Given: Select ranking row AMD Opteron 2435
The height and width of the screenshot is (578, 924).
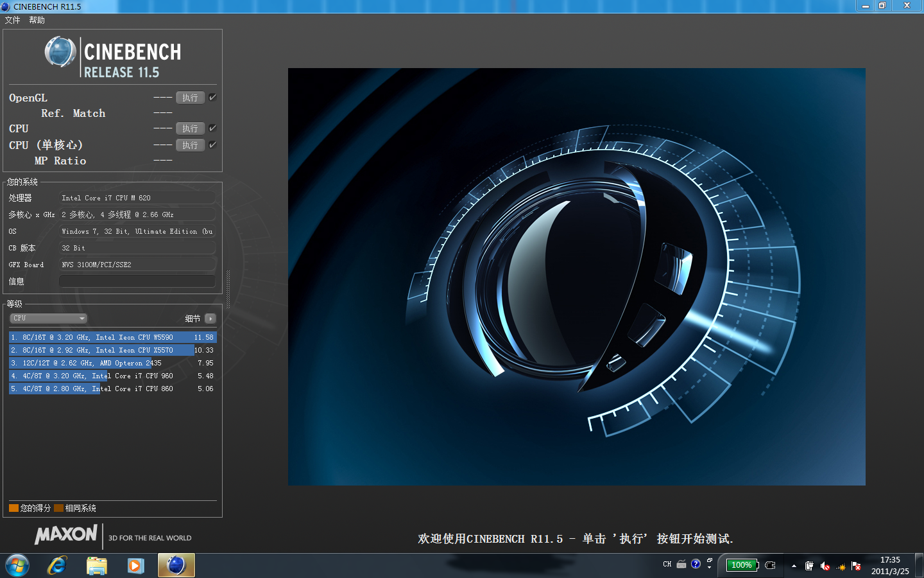Looking at the screenshot, I should pyautogui.click(x=112, y=363).
